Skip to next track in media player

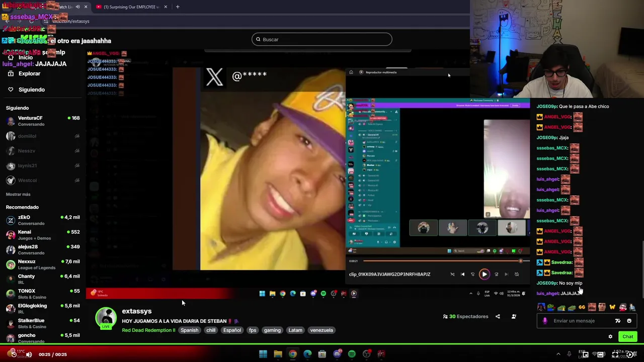[x=506, y=274]
